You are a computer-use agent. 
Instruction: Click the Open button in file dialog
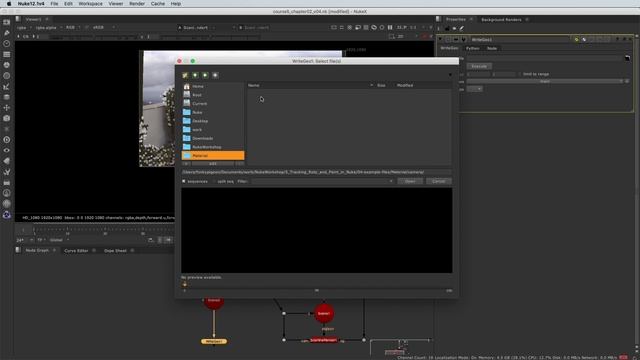(410, 181)
